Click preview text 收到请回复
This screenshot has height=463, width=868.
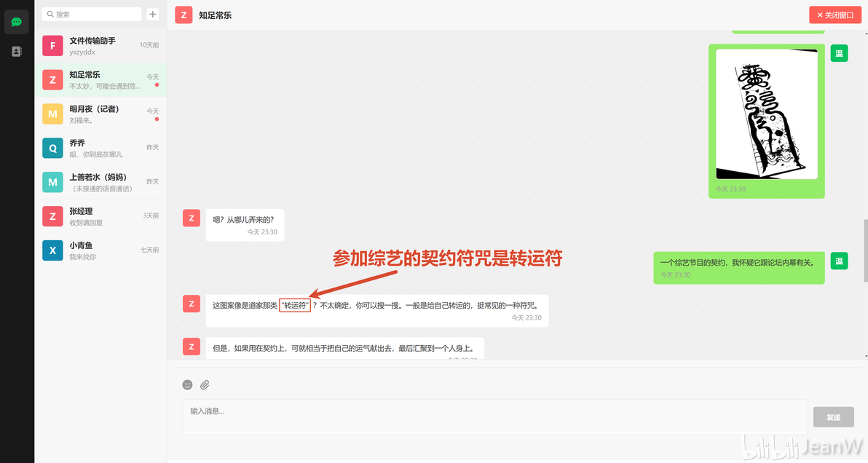(86, 223)
